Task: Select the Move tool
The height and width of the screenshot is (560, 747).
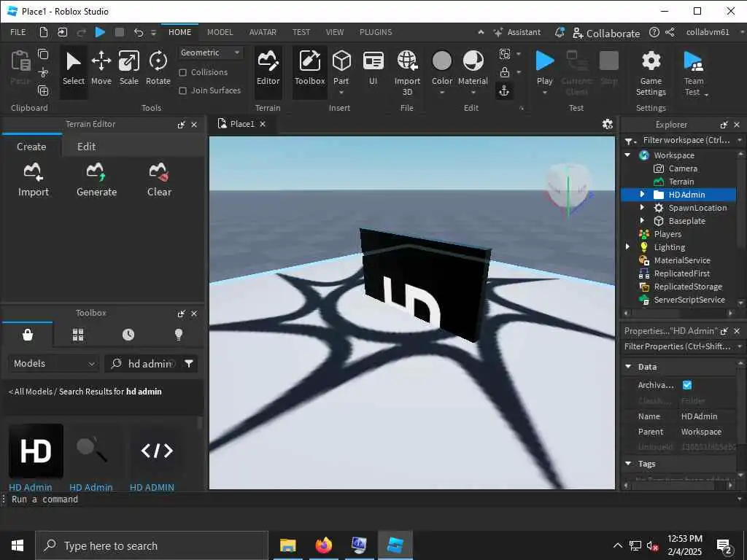Action: pos(101,69)
